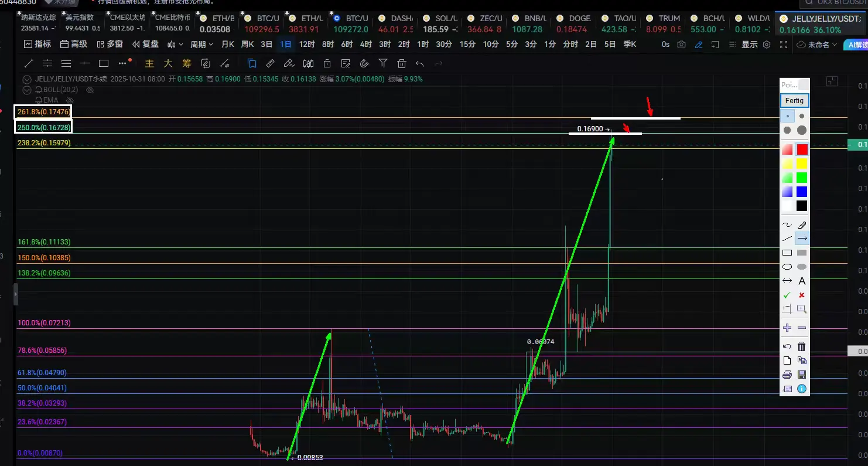Select the text A tool
This screenshot has width=868, height=466.
coord(802,281)
